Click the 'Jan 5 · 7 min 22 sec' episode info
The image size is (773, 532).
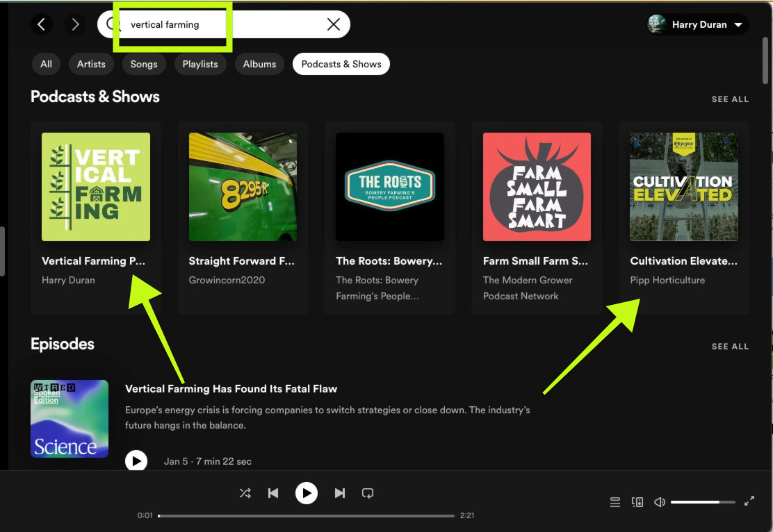(x=208, y=462)
